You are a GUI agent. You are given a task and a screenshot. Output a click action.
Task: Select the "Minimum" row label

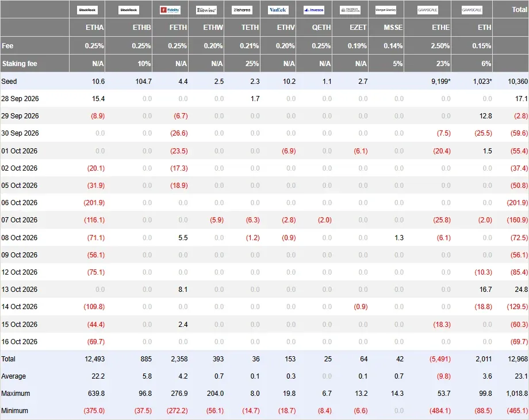tap(14, 411)
